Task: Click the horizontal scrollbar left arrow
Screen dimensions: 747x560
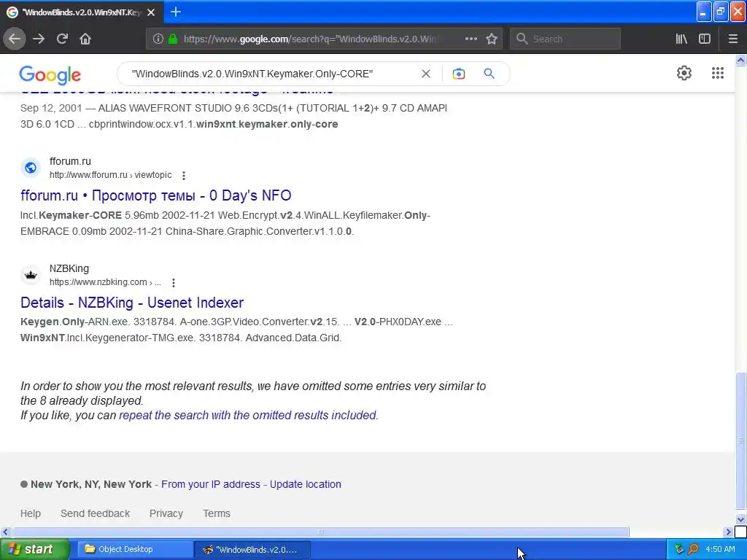Action: pyautogui.click(x=5, y=532)
